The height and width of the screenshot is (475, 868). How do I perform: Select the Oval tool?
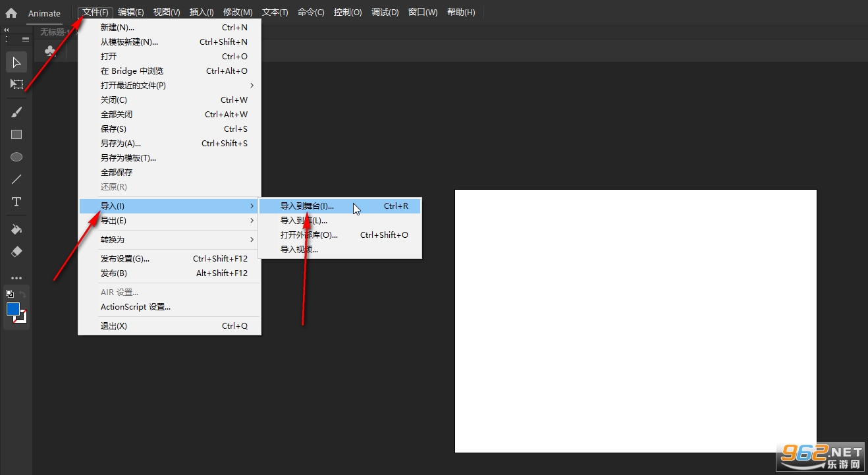(x=16, y=157)
